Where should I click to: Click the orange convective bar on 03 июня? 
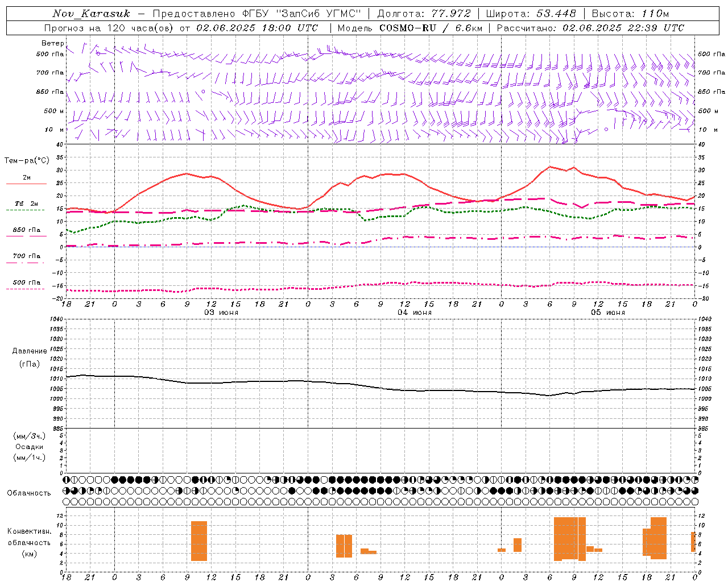pyautogui.click(x=199, y=541)
